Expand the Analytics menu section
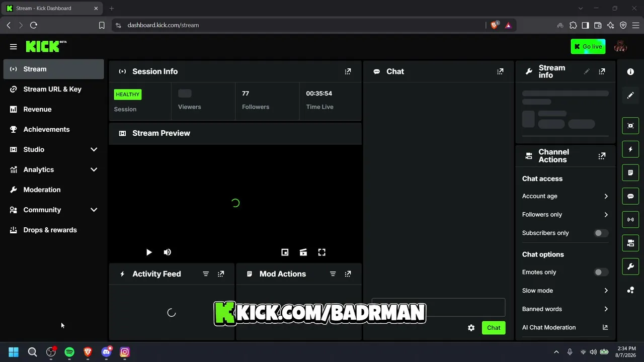 [94, 169]
